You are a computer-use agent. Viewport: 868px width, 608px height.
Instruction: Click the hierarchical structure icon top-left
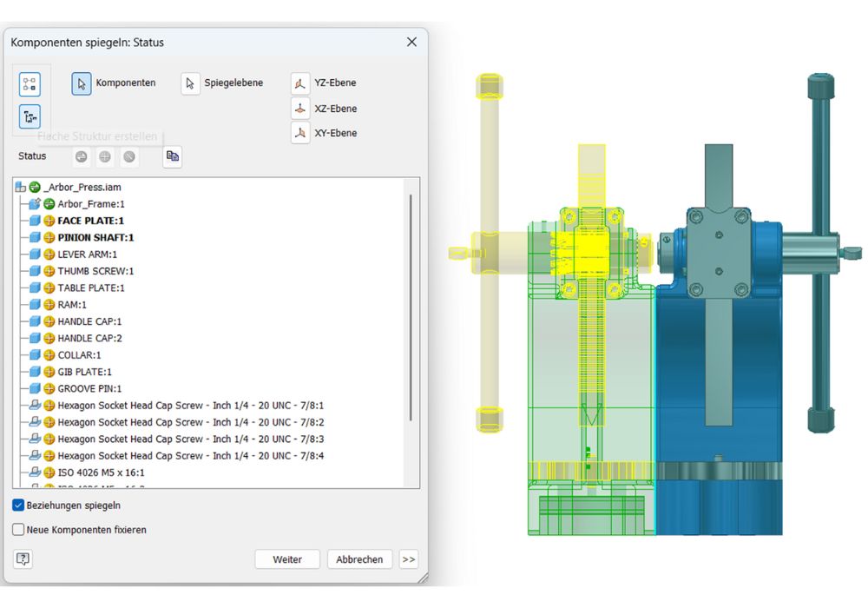point(30,83)
